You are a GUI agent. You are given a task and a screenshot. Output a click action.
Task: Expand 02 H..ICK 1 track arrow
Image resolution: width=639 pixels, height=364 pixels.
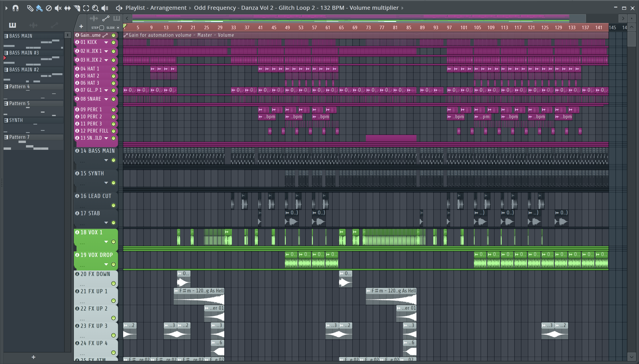tap(106, 51)
